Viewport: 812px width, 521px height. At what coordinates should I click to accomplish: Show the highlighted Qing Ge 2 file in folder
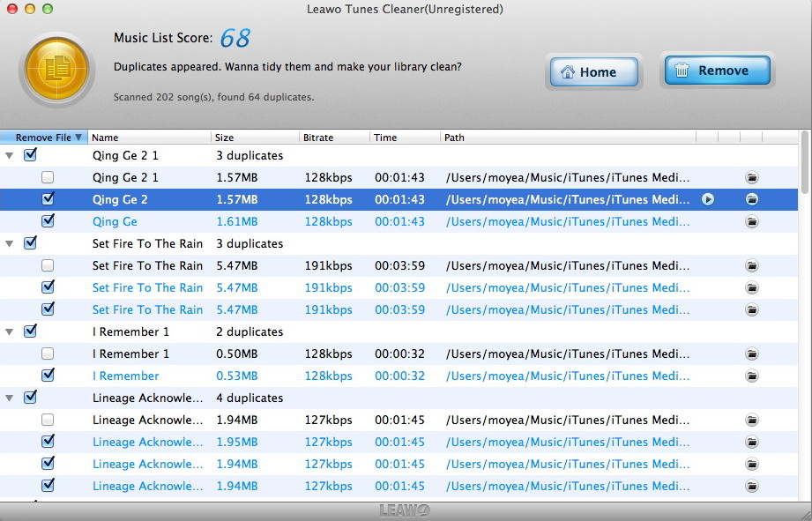click(752, 199)
